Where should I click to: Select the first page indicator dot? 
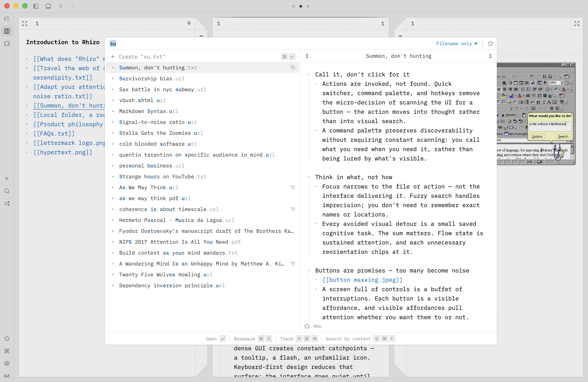click(293, 6)
